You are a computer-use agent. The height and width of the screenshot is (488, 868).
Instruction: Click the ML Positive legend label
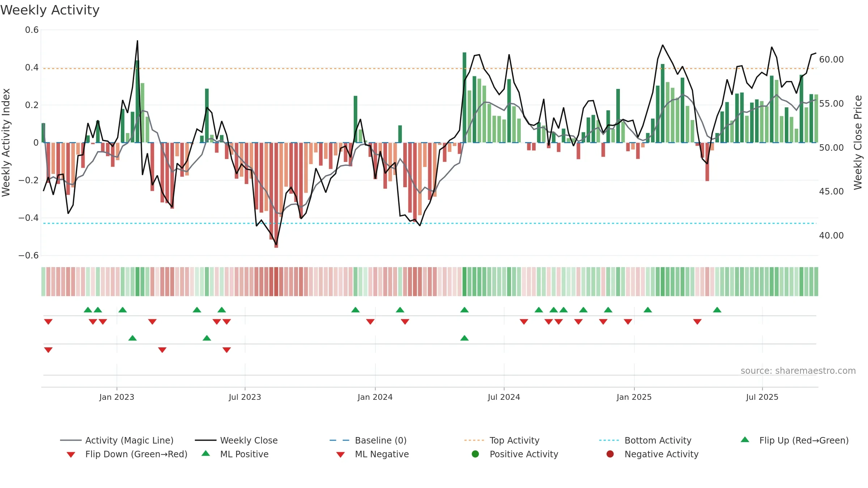244,454
